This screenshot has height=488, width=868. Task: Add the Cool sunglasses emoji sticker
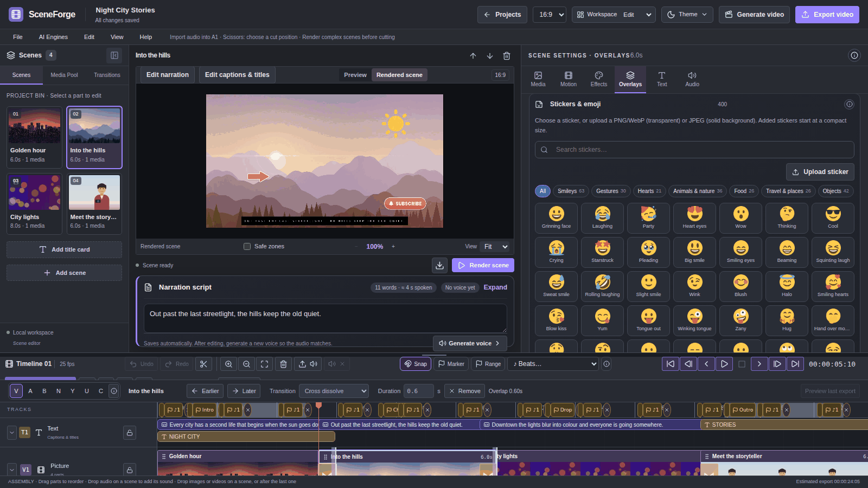(833, 218)
